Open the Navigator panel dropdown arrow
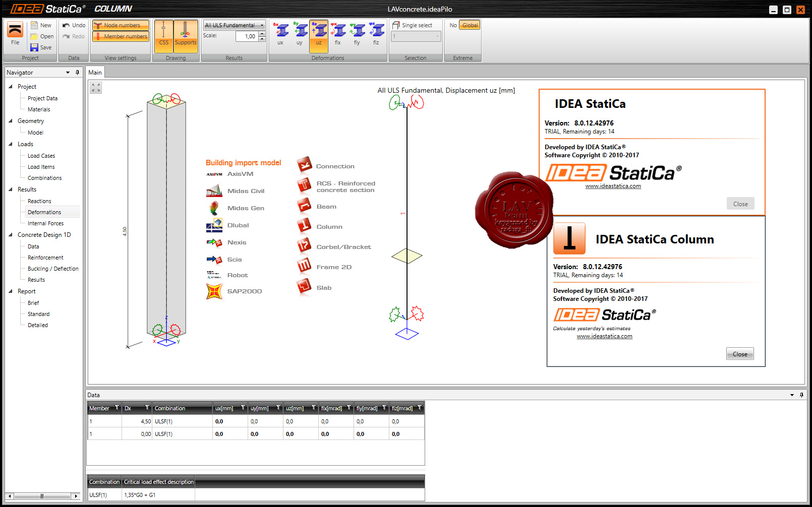Viewport: 812px width, 507px height. click(x=68, y=73)
